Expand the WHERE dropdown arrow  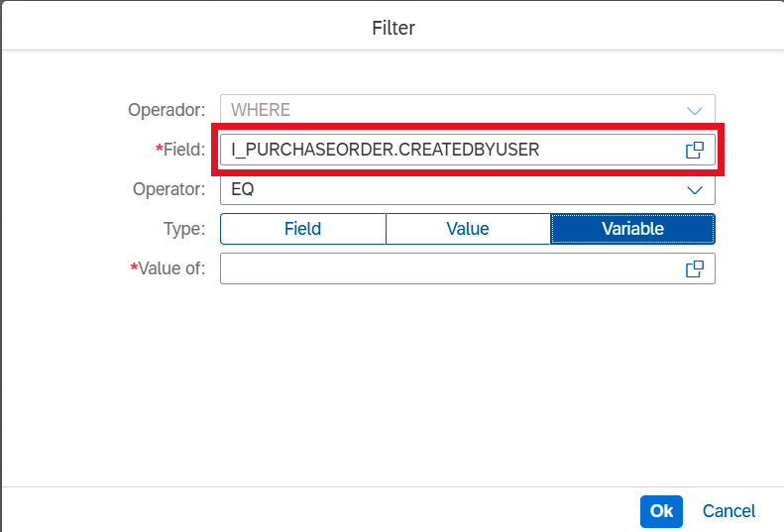coord(695,111)
